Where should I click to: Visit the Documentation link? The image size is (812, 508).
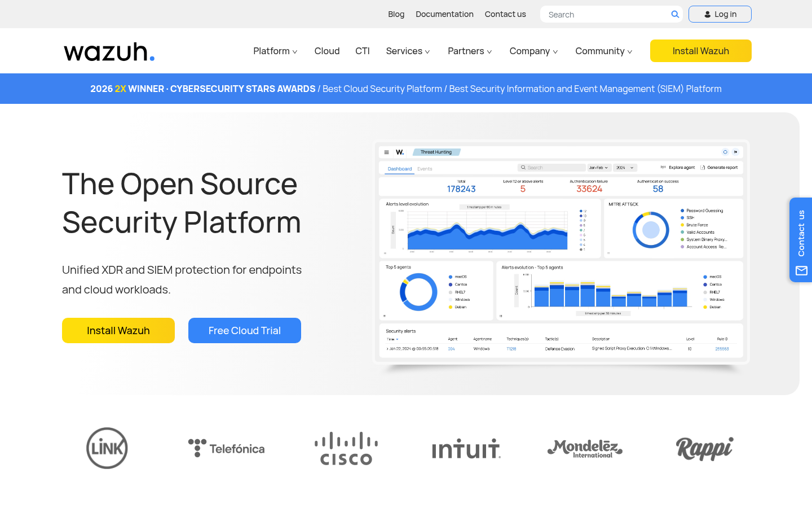444,14
